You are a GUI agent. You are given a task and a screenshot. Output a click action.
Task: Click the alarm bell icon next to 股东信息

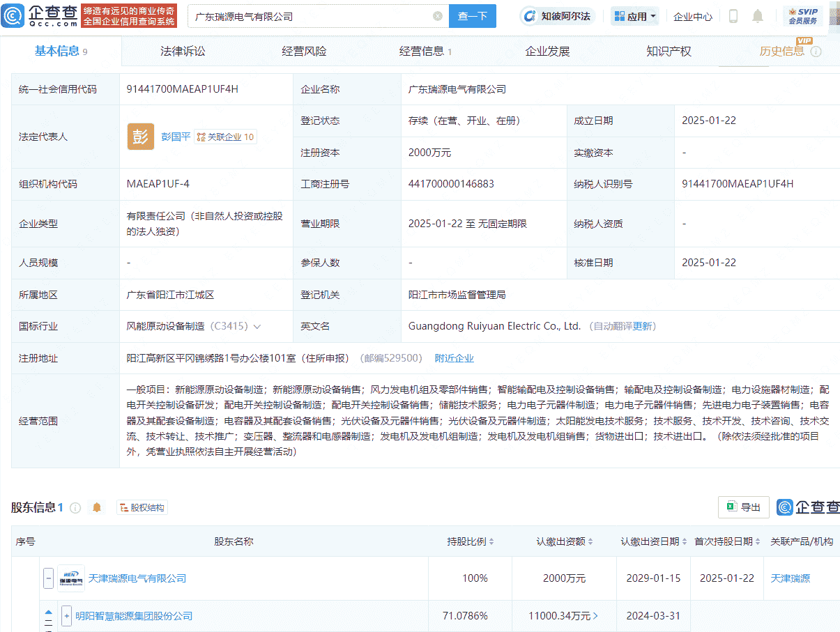point(97,507)
